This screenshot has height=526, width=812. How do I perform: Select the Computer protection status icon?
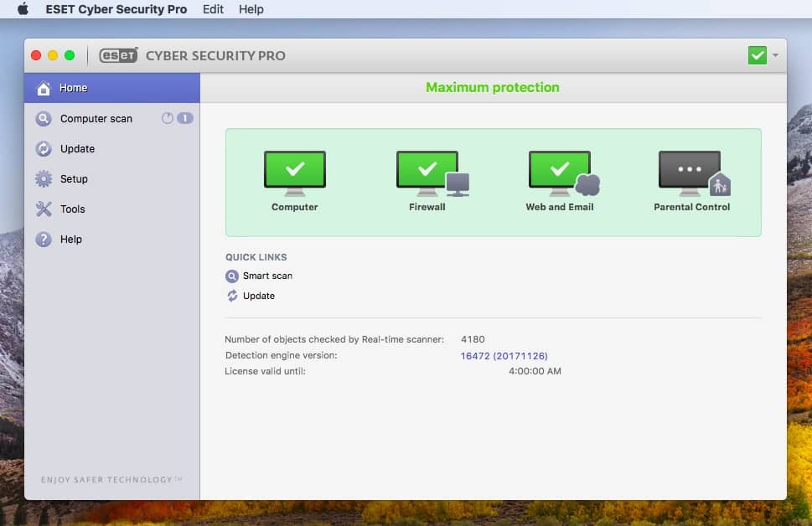pos(294,170)
